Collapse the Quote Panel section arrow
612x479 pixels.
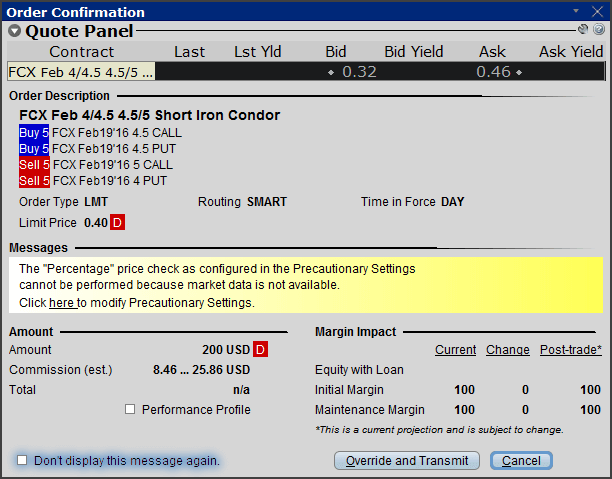(15, 31)
